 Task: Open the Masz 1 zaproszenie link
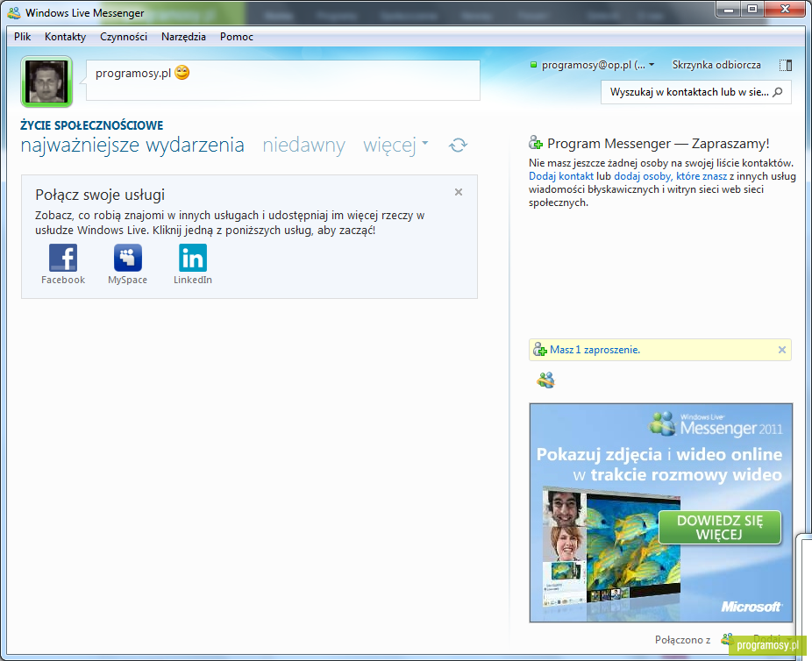[595, 350]
